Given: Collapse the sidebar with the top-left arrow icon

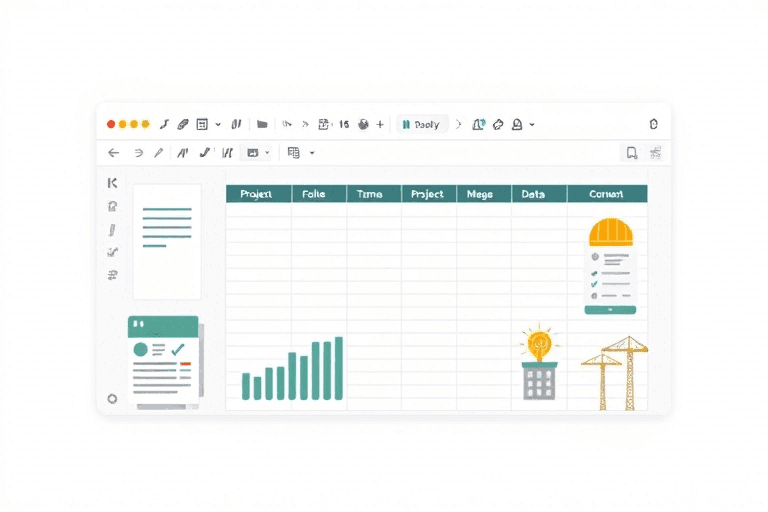Looking at the screenshot, I should pyautogui.click(x=112, y=182).
